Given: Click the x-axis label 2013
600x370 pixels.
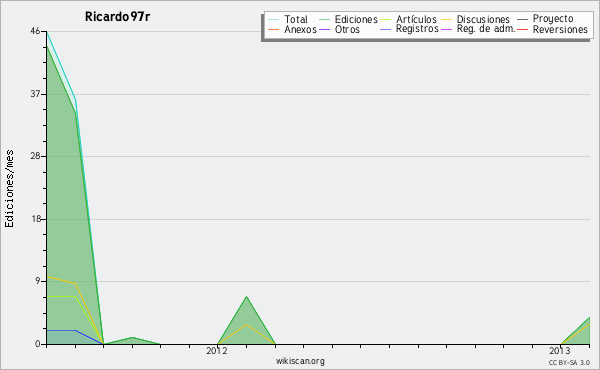Looking at the screenshot, I should (559, 351).
